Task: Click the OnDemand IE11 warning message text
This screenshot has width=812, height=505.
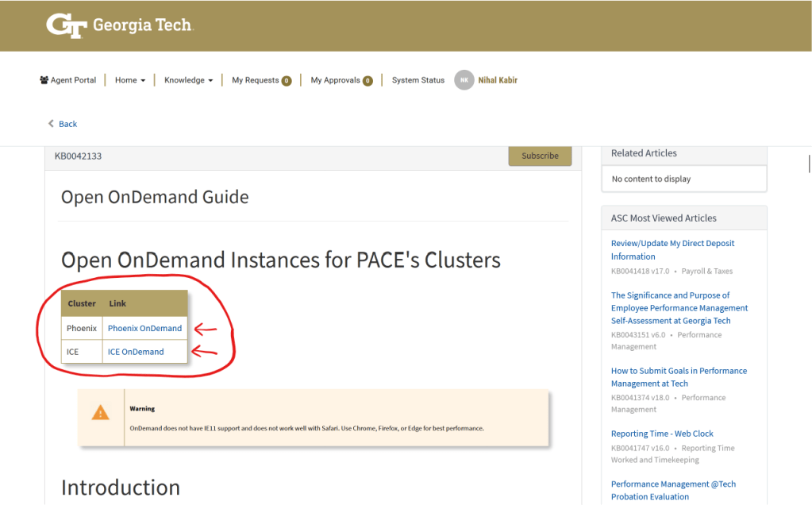Action: [x=306, y=428]
